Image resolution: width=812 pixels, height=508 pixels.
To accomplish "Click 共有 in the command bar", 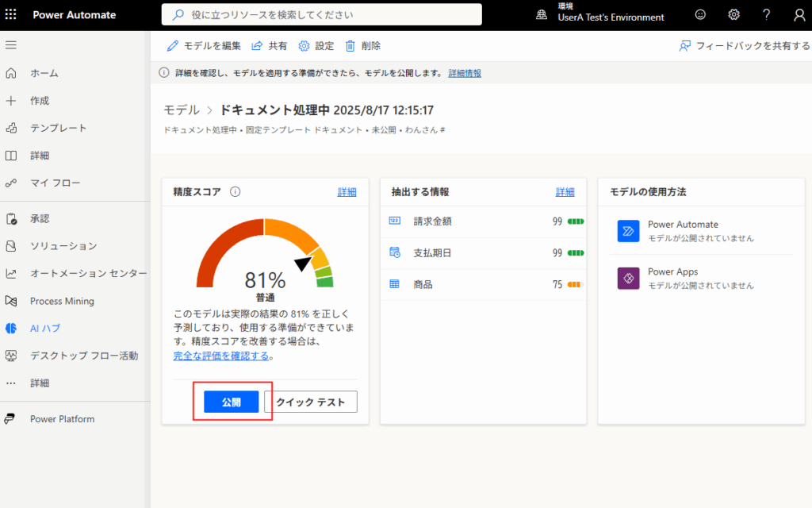I will click(270, 45).
